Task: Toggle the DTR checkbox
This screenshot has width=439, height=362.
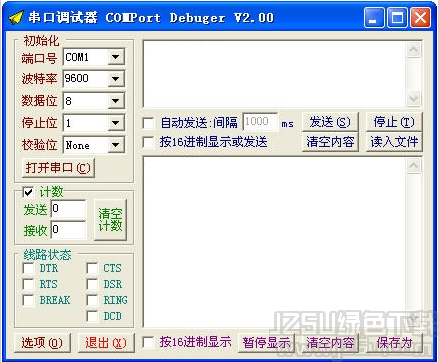Action: pyautogui.click(x=28, y=268)
